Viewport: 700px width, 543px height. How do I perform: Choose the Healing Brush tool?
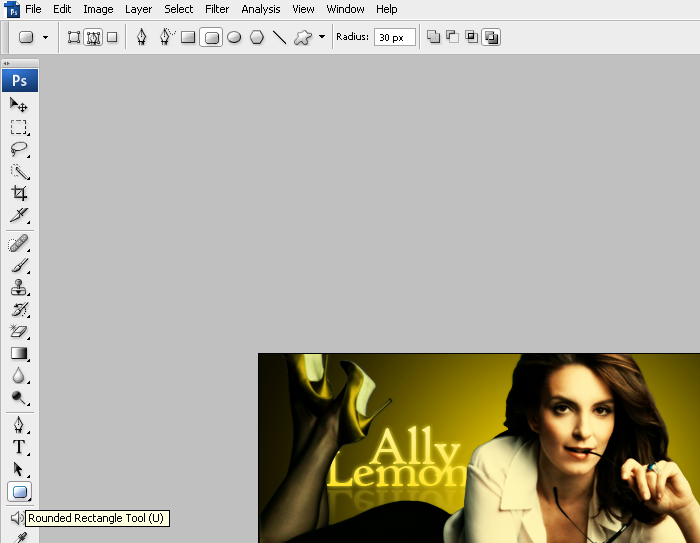coord(19,244)
